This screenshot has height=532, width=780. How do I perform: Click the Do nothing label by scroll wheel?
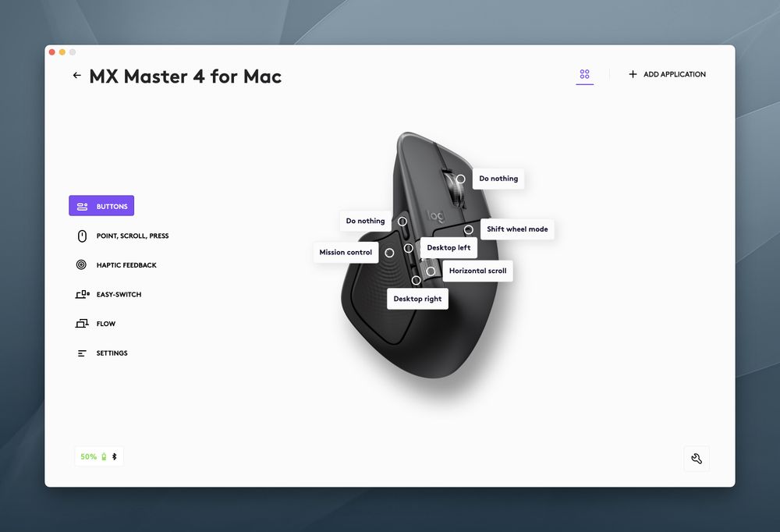[x=498, y=179]
